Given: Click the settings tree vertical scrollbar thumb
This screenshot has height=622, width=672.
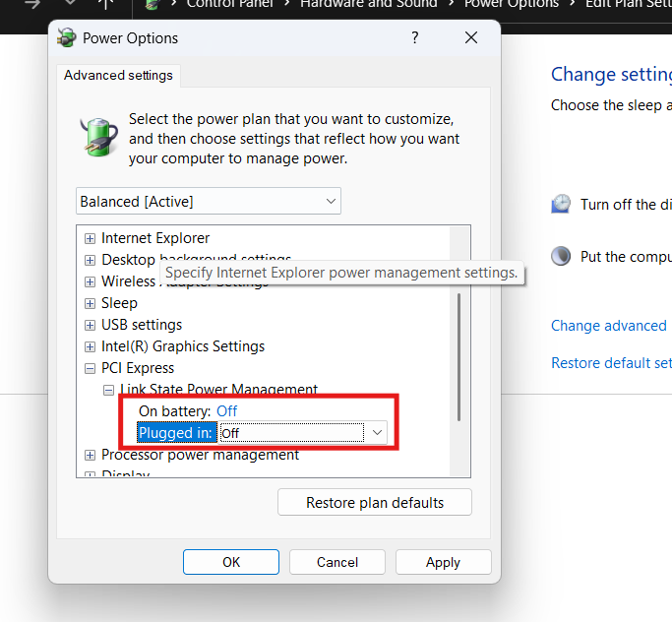Looking at the screenshot, I should pos(459,357).
